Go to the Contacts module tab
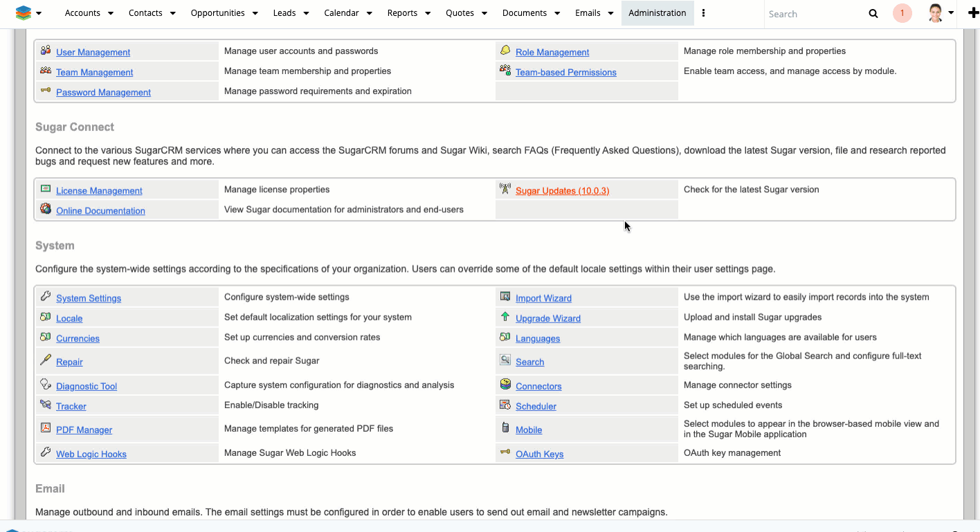 coord(145,13)
